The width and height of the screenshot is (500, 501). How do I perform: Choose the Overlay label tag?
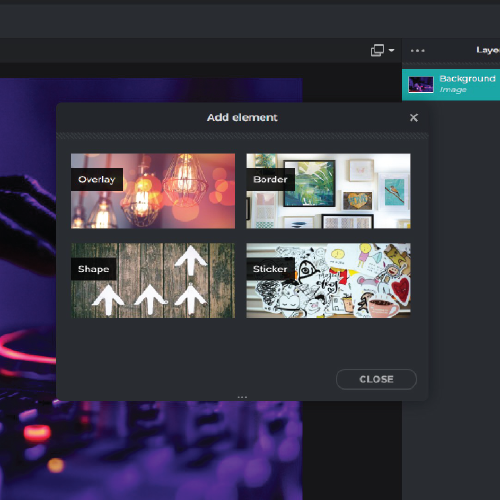[x=97, y=179]
